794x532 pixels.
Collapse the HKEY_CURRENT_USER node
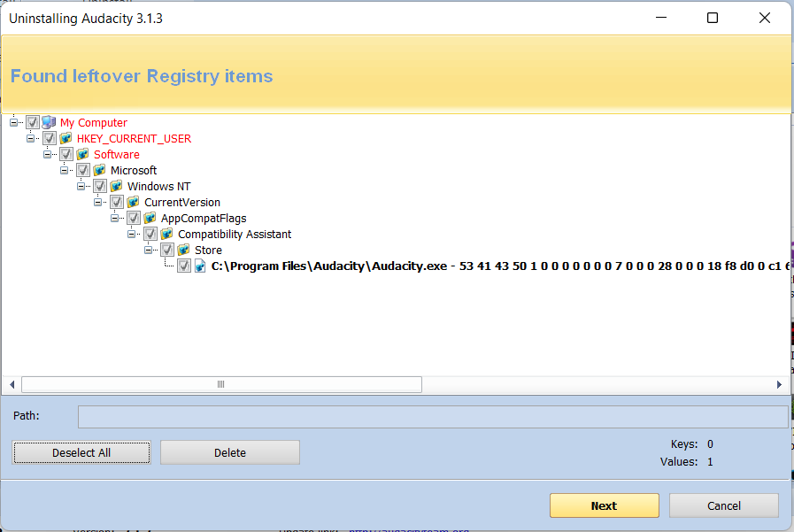point(30,138)
